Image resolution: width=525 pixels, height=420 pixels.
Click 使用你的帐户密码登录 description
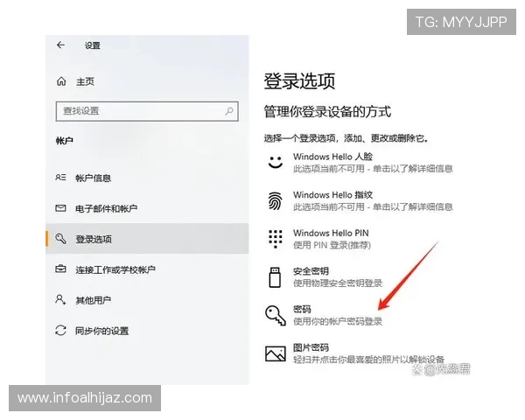338,321
